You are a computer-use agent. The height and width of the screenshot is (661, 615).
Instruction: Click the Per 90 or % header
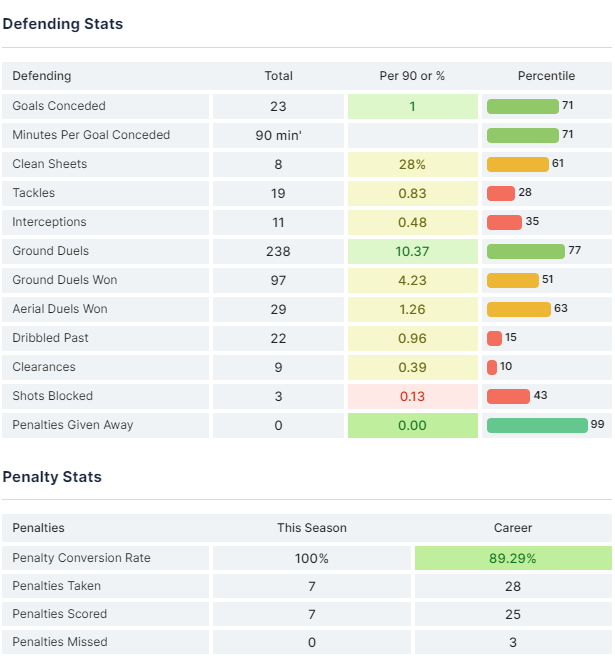point(412,76)
